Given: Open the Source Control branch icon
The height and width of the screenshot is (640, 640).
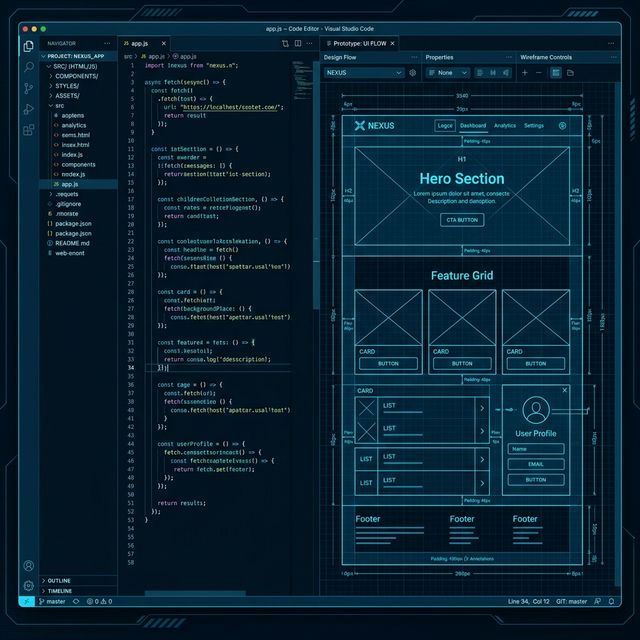Looking at the screenshot, I should pos(29,88).
